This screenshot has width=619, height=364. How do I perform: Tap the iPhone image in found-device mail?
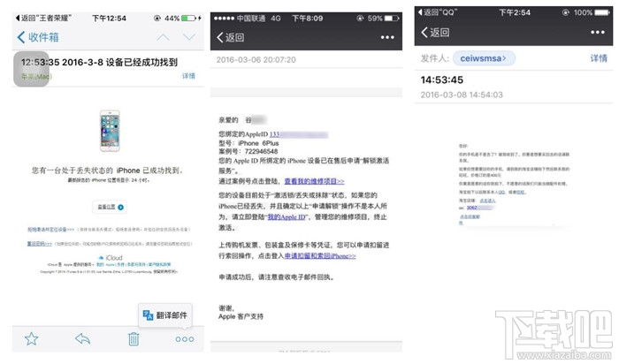pos(110,131)
